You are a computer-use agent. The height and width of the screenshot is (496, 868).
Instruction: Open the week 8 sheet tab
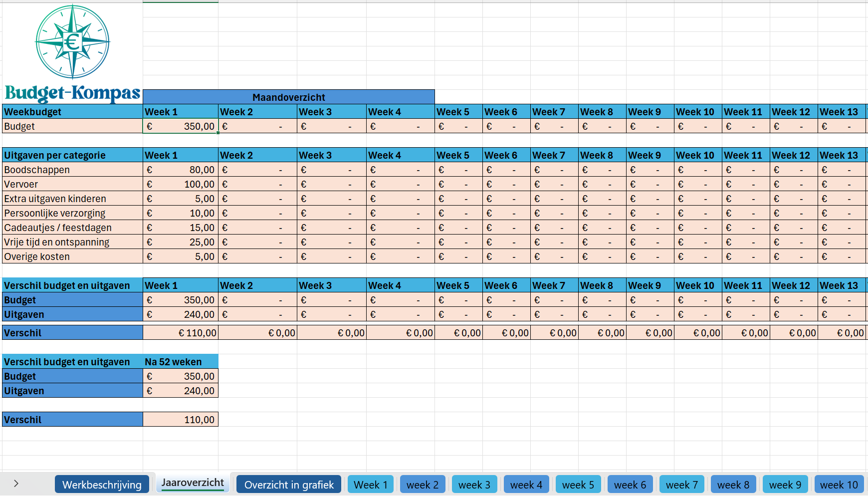733,485
